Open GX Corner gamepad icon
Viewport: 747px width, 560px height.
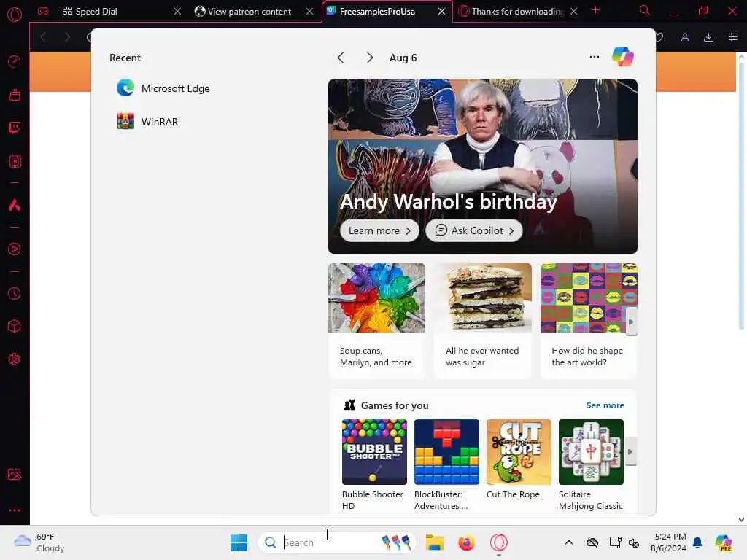[x=43, y=11]
